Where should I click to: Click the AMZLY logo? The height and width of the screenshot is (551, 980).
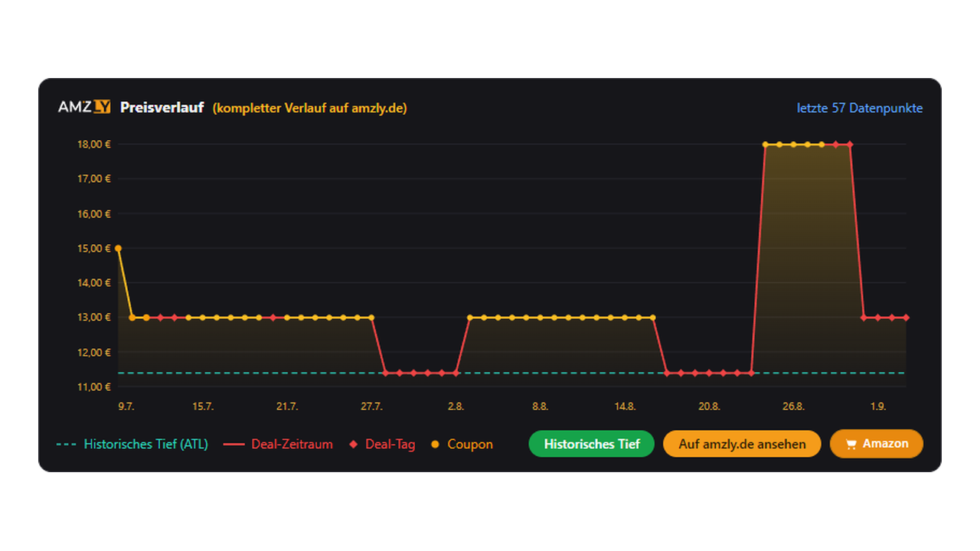click(84, 107)
